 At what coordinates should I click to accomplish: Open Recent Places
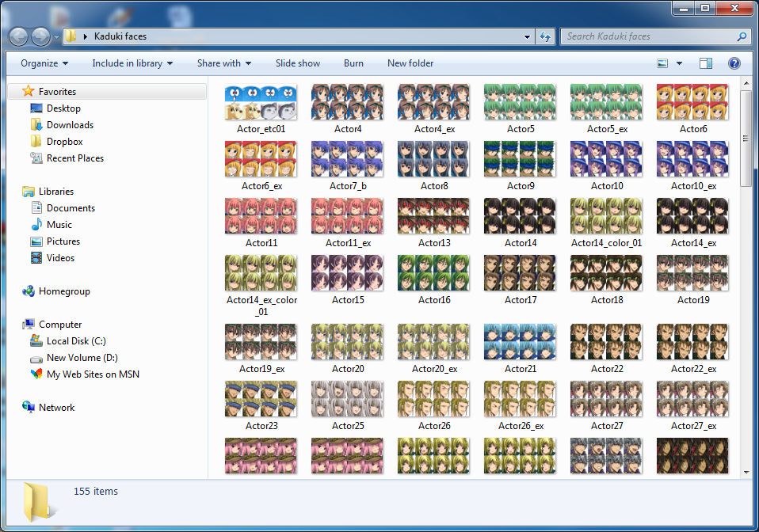[75, 158]
